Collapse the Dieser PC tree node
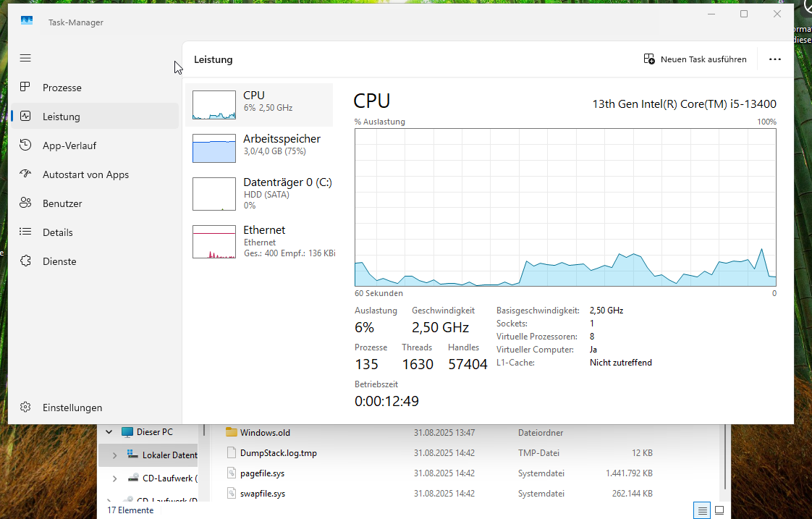The width and height of the screenshot is (812, 519). 109,432
